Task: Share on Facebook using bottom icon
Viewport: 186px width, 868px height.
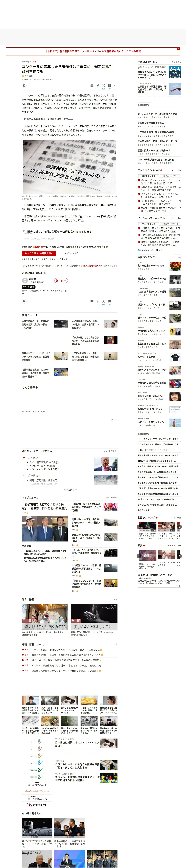Action: pyautogui.click(x=98, y=301)
